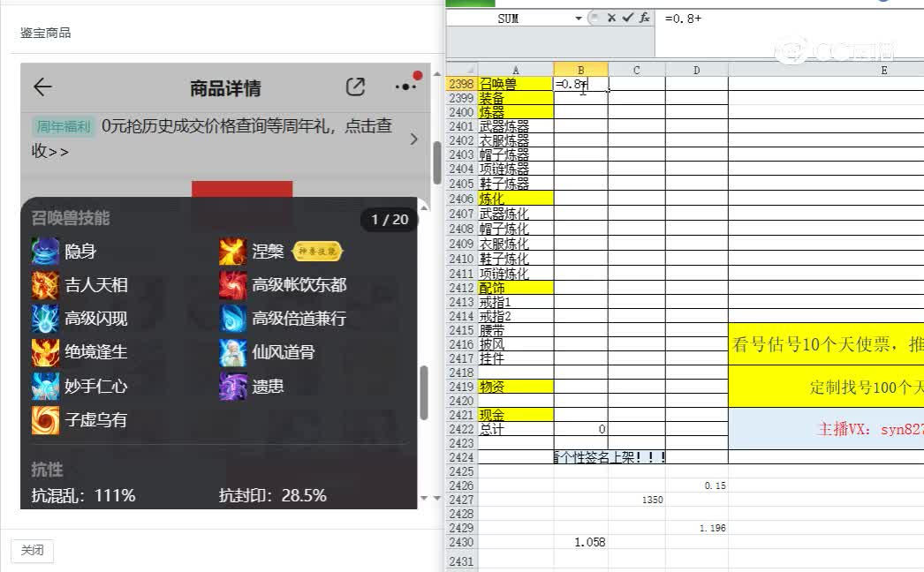Open the more options ellipsis menu
This screenshot has height=572, width=924.
tap(405, 87)
